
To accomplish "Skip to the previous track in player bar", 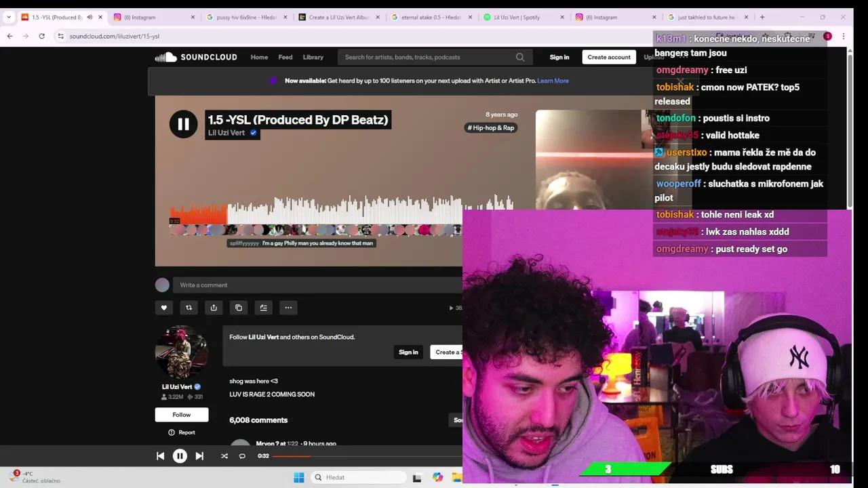I will (161, 456).
